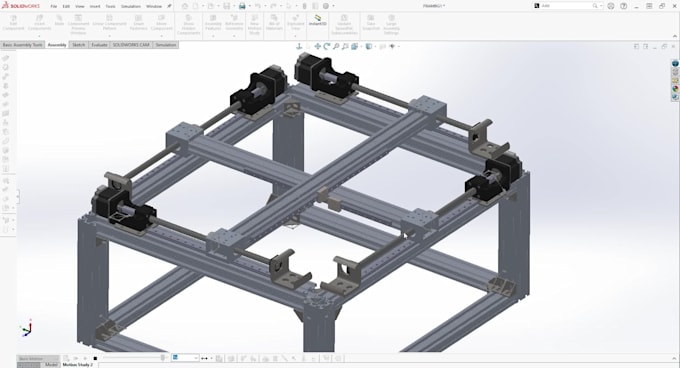This screenshot has height=368, width=680.
Task: Switch to the Model tab at bottom
Action: tap(51, 365)
